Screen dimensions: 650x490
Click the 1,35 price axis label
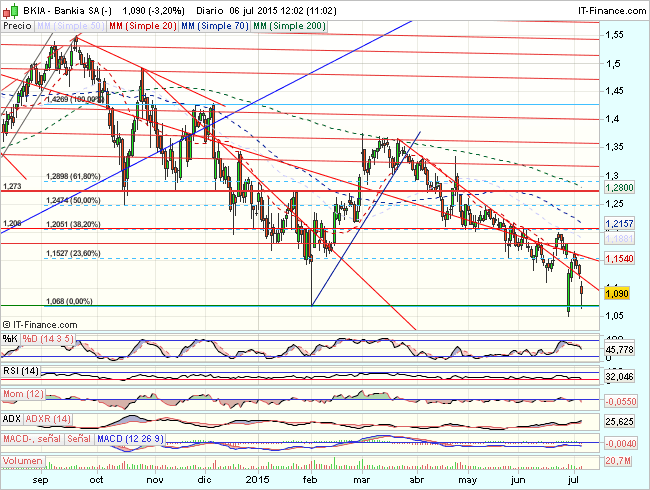tap(614, 147)
